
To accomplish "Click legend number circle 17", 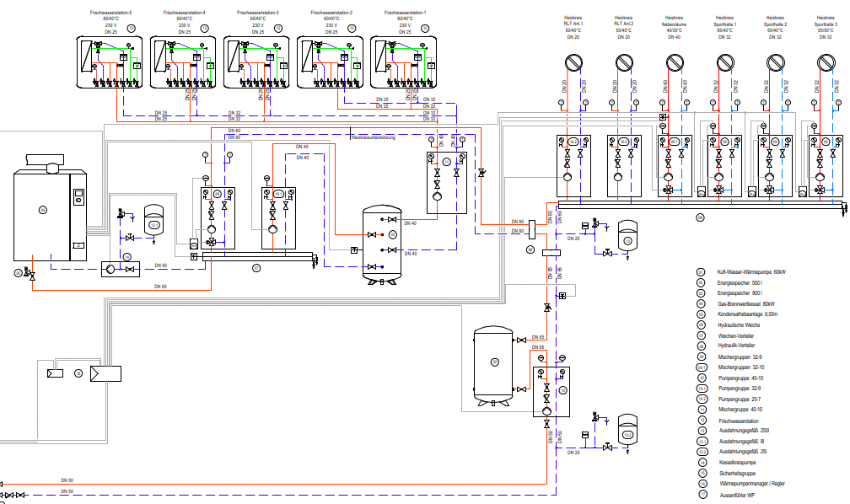I will (x=703, y=494).
